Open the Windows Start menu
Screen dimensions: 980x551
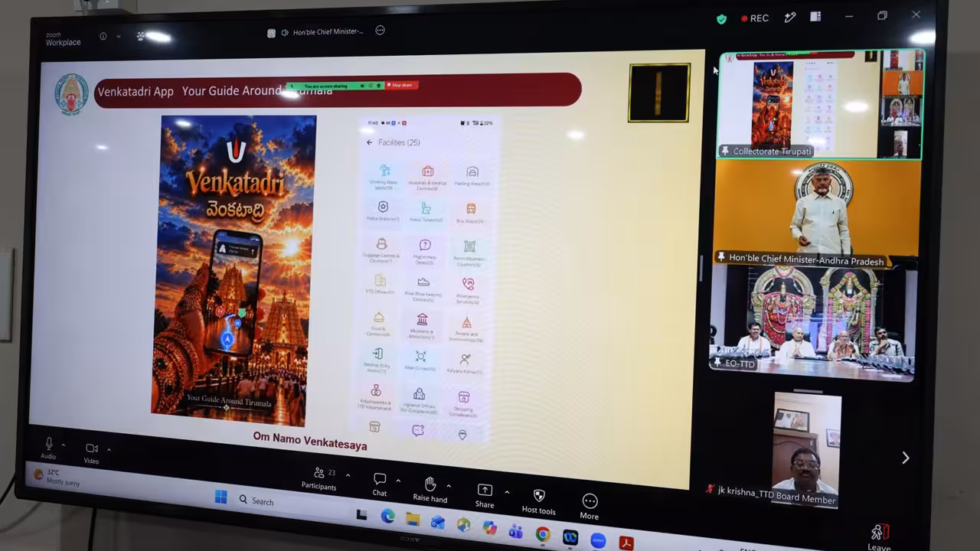(x=220, y=497)
